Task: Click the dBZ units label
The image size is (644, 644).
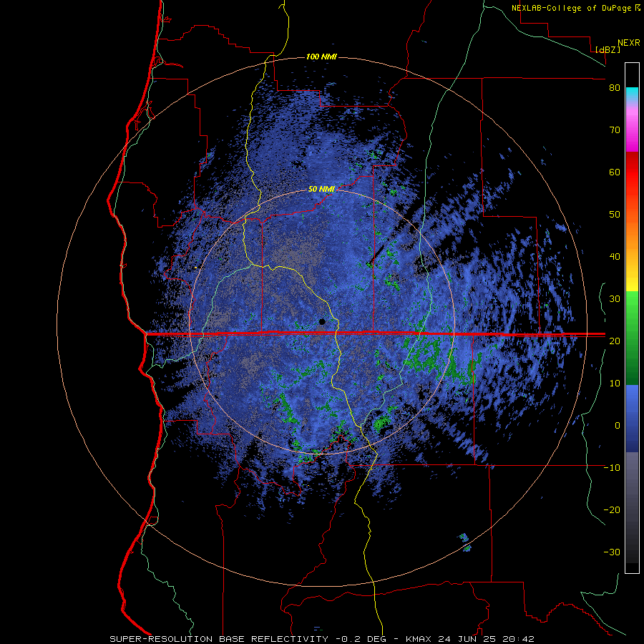Action: point(608,50)
